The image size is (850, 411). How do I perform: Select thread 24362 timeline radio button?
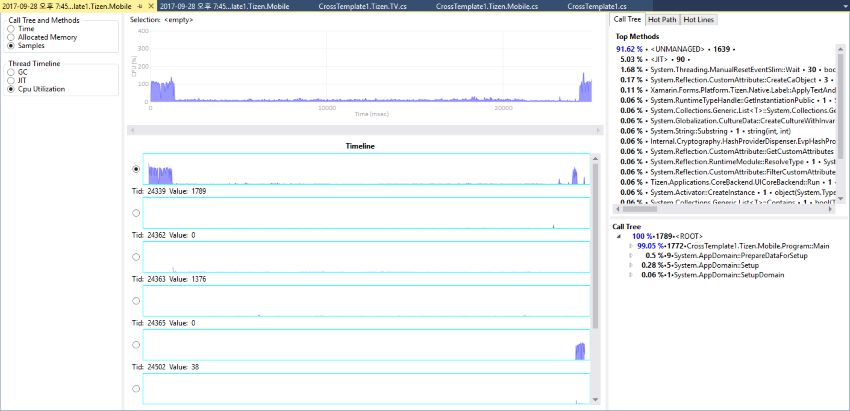[136, 212]
